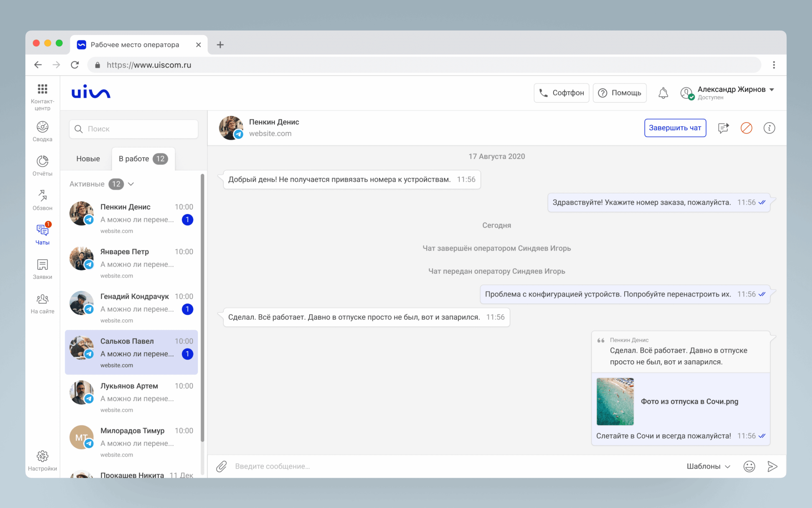Click the chat list scrollbar
Viewport: 812px width, 508px height.
coord(202,307)
